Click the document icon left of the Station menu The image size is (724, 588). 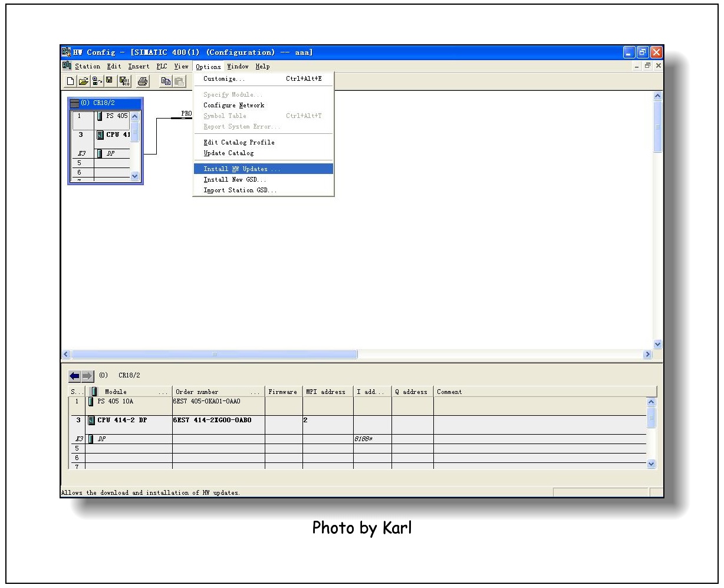click(x=67, y=66)
